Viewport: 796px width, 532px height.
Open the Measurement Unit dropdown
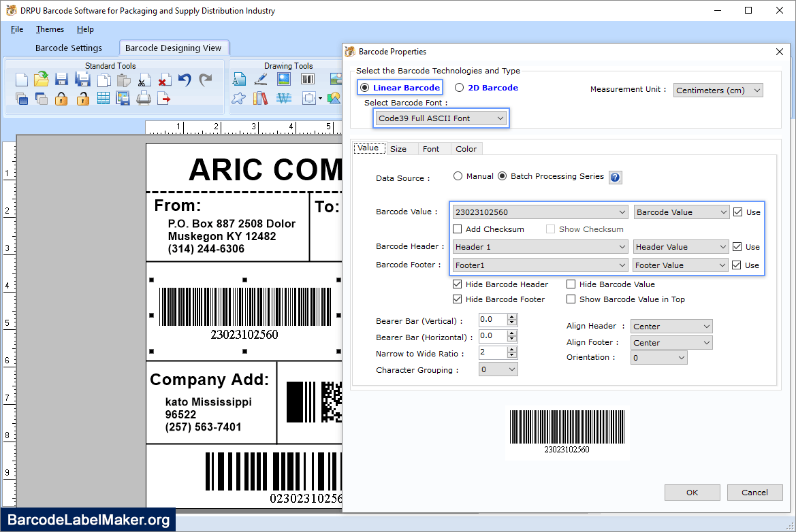coord(718,90)
